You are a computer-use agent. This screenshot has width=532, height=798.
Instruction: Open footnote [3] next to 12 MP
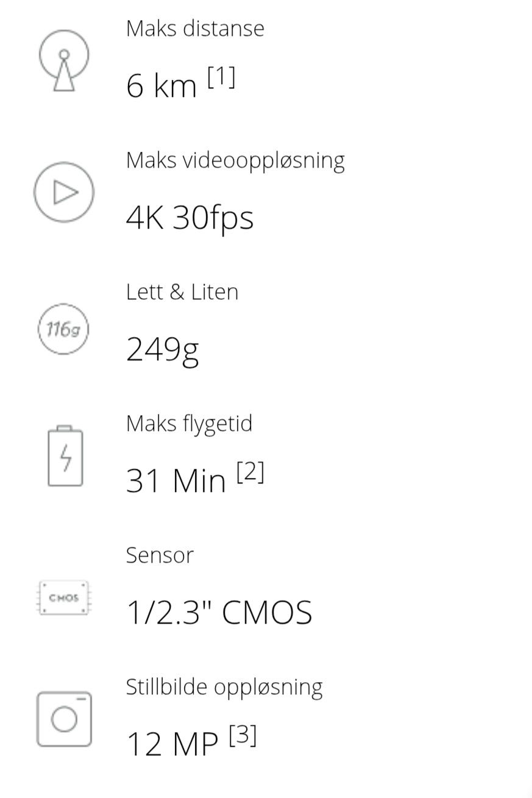click(x=243, y=736)
